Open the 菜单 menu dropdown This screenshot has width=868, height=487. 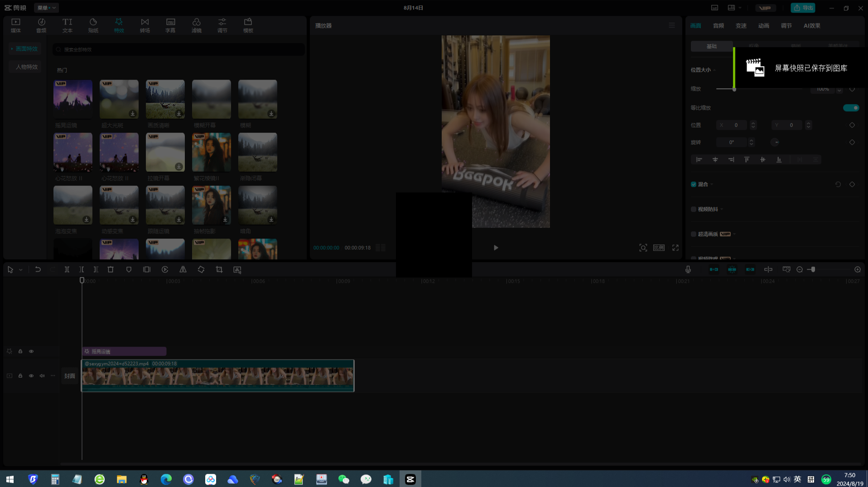coord(46,8)
